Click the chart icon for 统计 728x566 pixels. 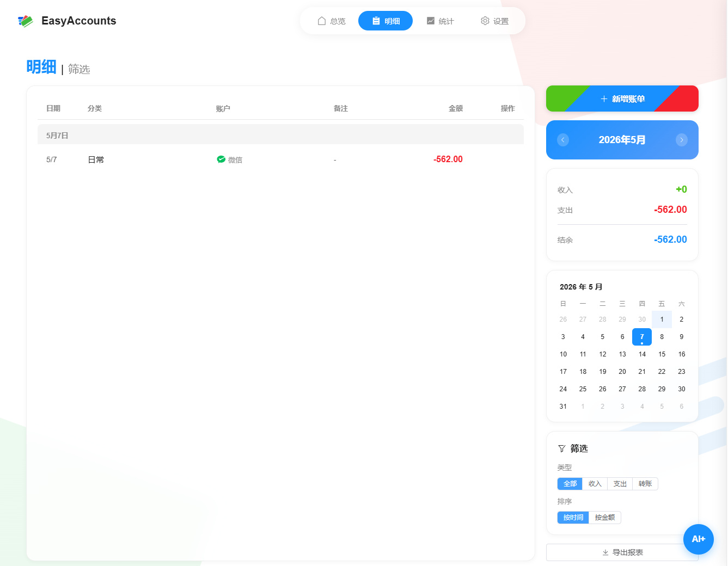pyautogui.click(x=431, y=21)
